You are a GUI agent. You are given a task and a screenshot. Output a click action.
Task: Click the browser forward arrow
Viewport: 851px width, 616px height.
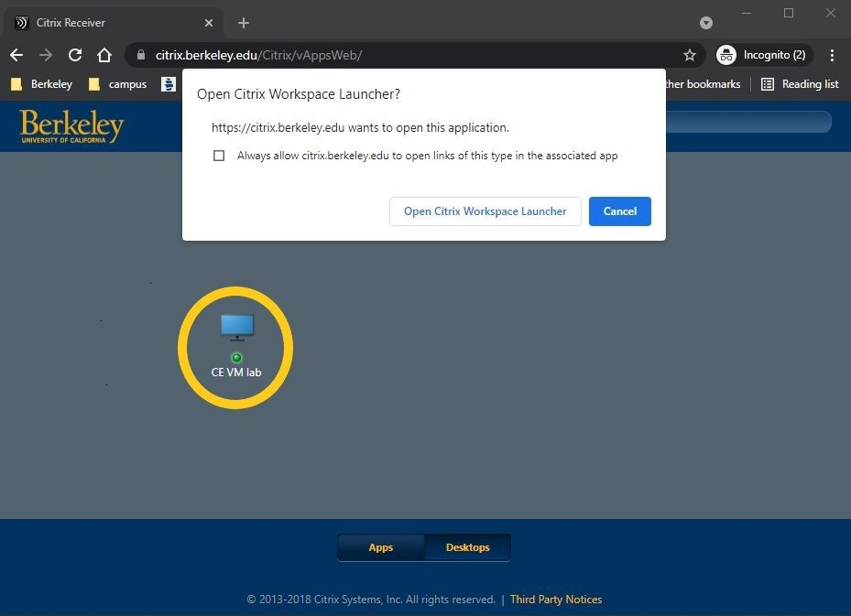46,55
